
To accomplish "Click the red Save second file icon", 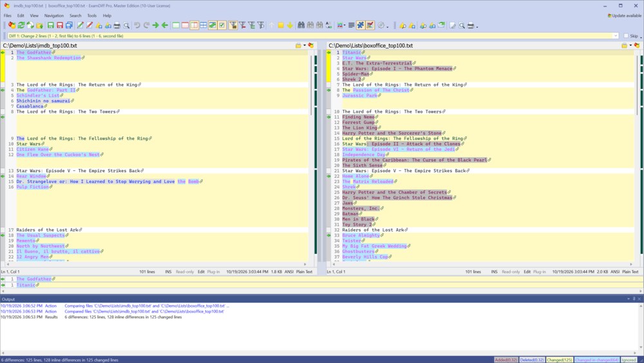I will click(59, 26).
